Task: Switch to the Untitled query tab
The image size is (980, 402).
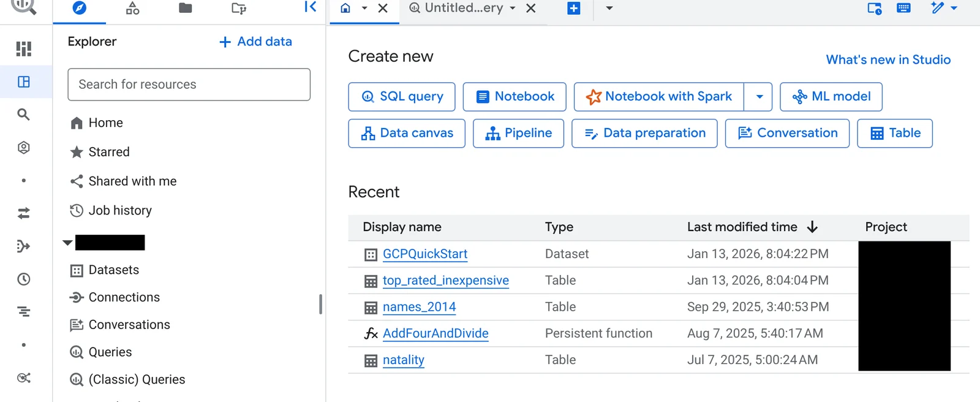Action: (x=464, y=8)
